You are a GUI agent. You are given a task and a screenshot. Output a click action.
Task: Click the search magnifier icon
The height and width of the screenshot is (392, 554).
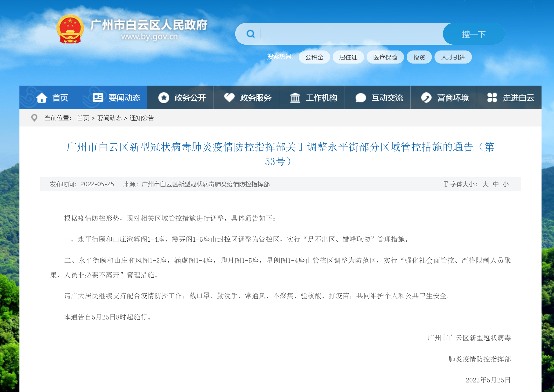coord(250,34)
